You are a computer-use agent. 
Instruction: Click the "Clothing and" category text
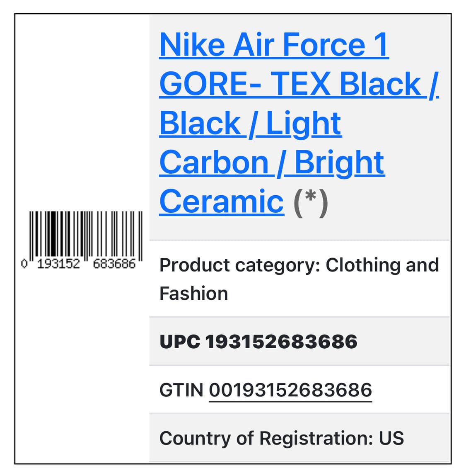382,265
